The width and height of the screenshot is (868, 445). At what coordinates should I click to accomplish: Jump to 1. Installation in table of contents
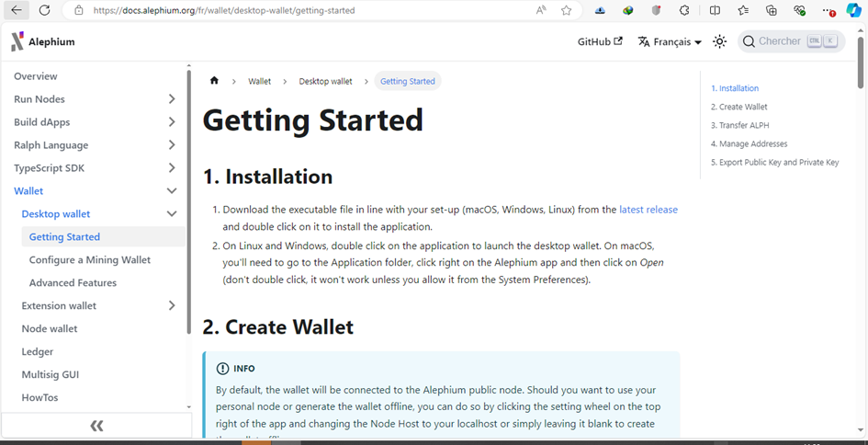click(735, 88)
